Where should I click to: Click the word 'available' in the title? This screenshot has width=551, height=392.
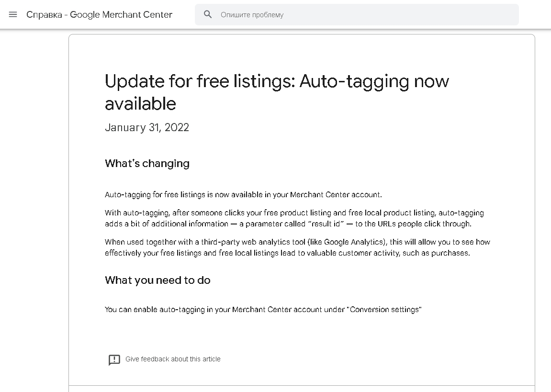pyautogui.click(x=140, y=104)
